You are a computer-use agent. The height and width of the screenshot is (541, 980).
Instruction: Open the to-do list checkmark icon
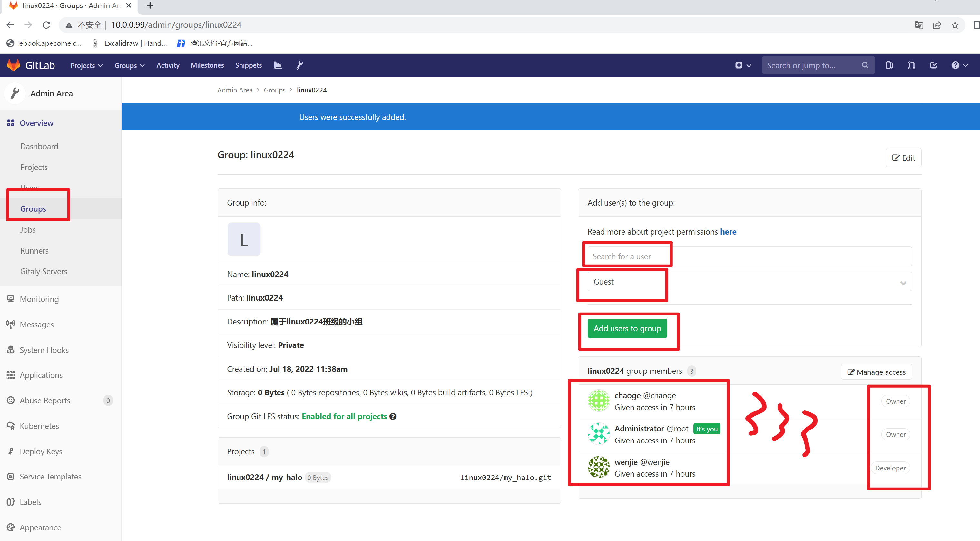933,65
